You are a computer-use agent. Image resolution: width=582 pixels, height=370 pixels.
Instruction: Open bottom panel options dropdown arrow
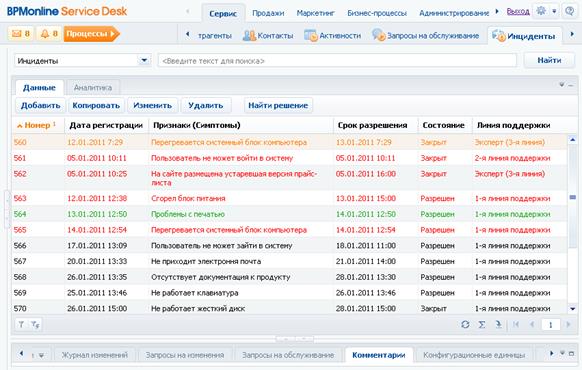[563, 353]
